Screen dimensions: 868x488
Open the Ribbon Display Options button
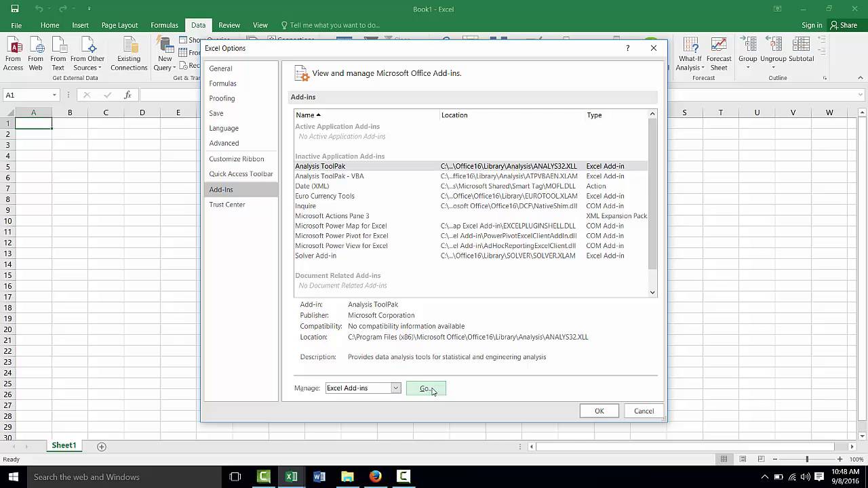777,9
